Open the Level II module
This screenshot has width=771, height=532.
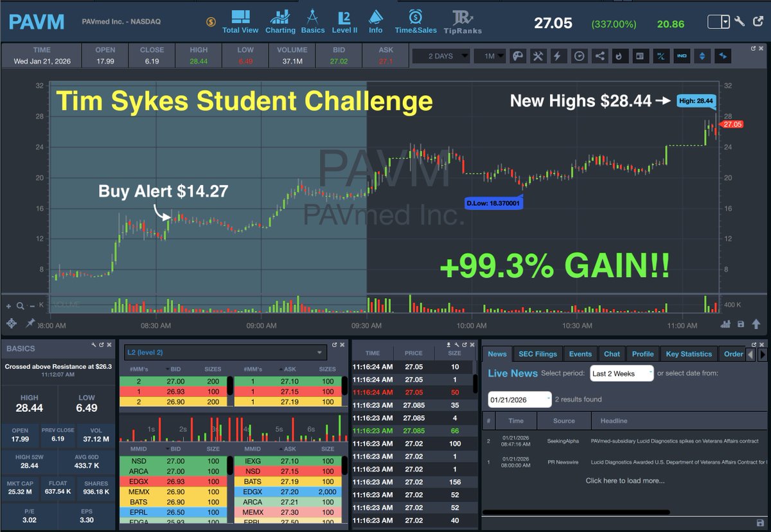(x=346, y=22)
